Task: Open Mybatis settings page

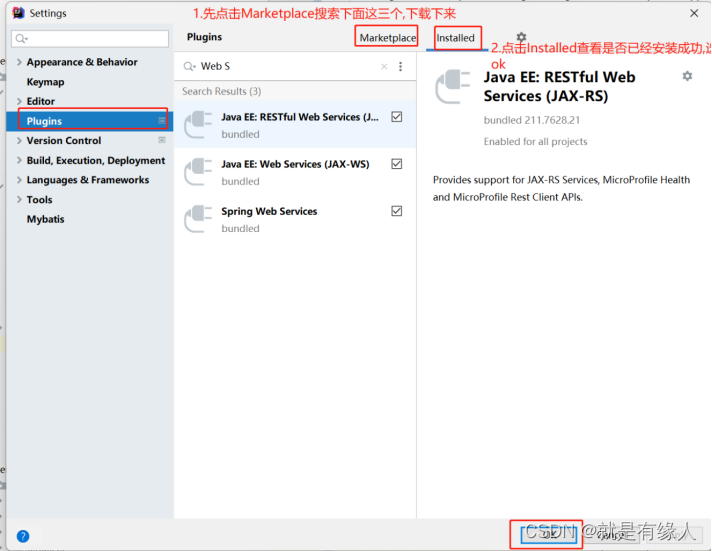Action: click(45, 219)
